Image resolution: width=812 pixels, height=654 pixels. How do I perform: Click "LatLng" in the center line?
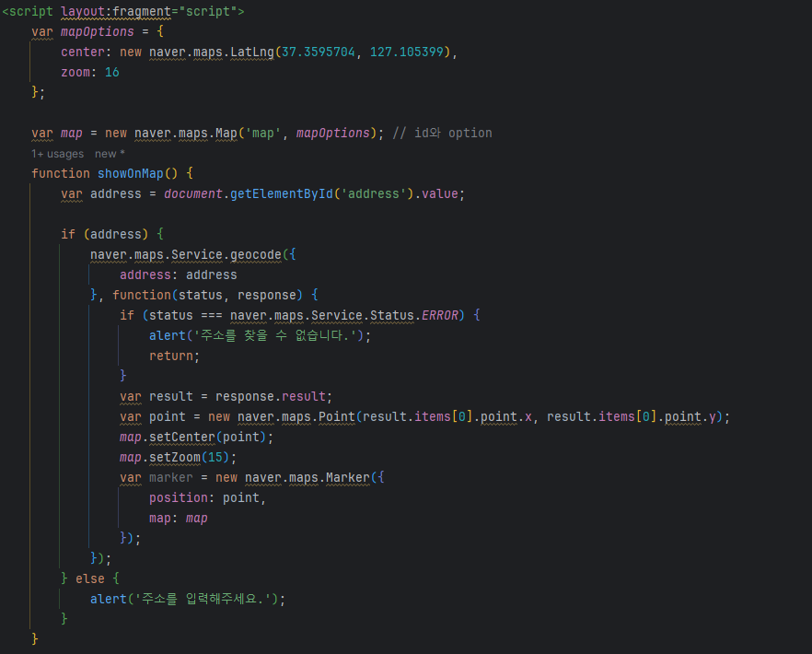(252, 52)
